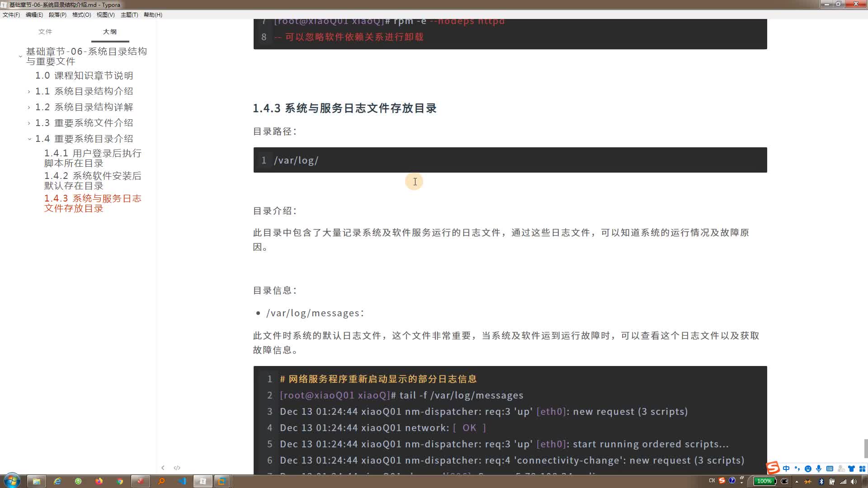Screen dimensions: 868x488
Task: Open Sogou skin shirt icon
Action: click(851, 469)
